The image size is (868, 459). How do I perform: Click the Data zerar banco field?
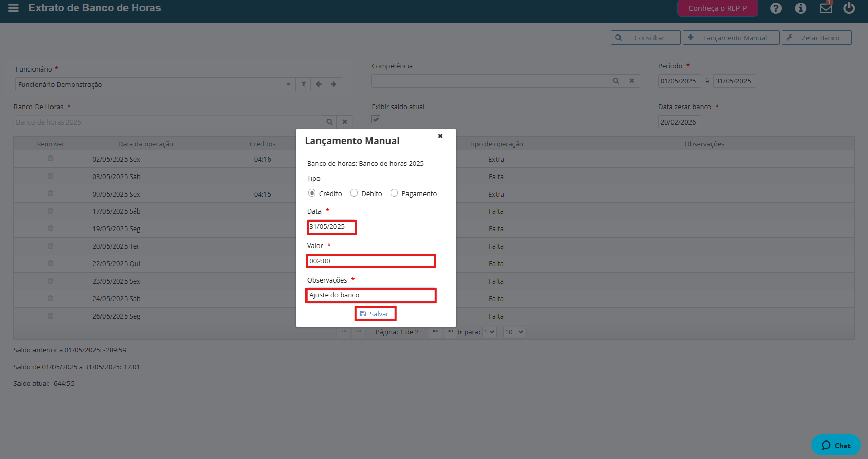[679, 122]
